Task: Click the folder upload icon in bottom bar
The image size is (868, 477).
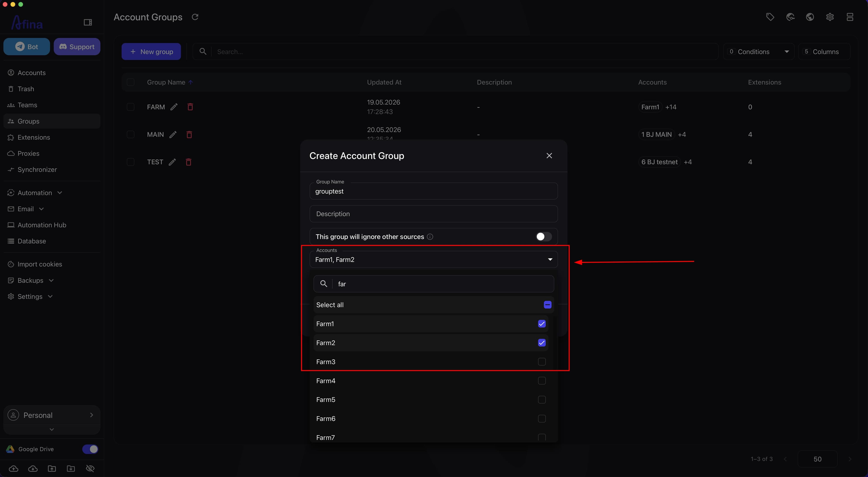Action: pos(52,469)
